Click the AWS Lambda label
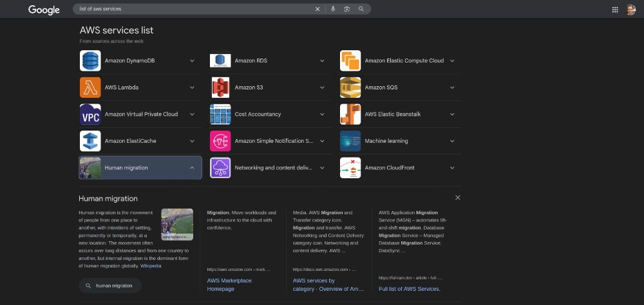Screen dimensions: 644x305 [x=122, y=88]
